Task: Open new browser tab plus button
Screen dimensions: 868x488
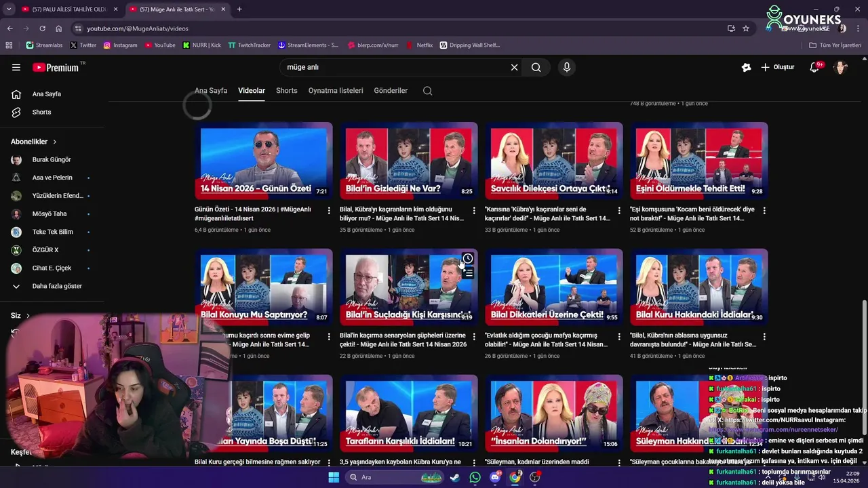Action: tap(239, 9)
